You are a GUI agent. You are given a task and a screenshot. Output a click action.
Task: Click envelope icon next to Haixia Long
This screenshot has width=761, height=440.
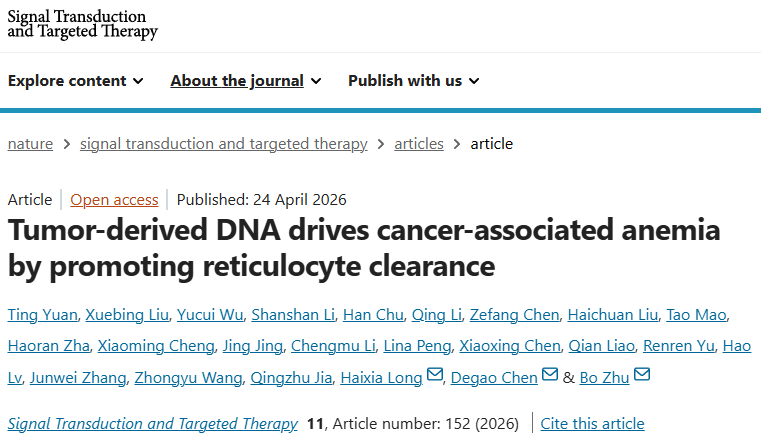(434, 376)
